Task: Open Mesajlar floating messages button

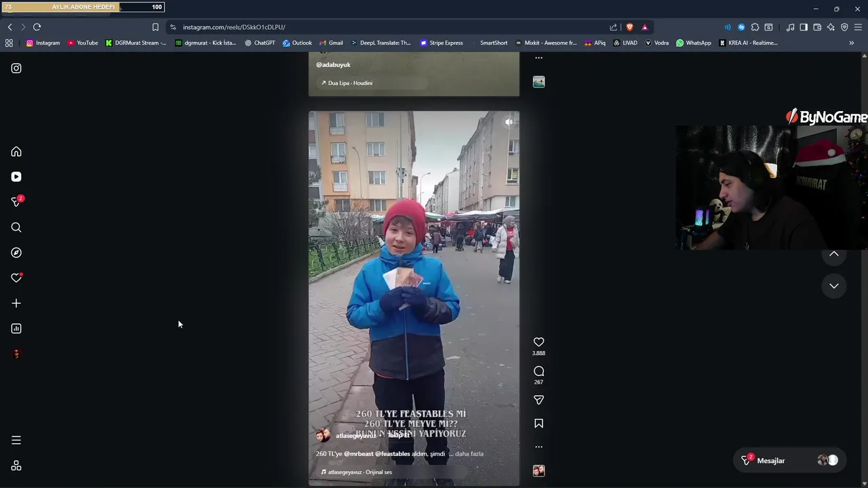Action: [791, 460]
